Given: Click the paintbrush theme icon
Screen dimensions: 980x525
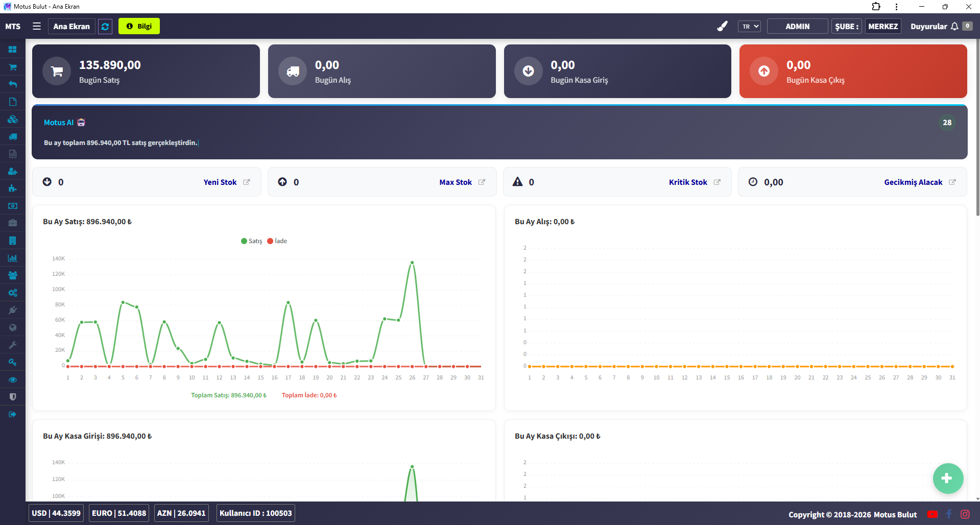Looking at the screenshot, I should (x=722, y=27).
